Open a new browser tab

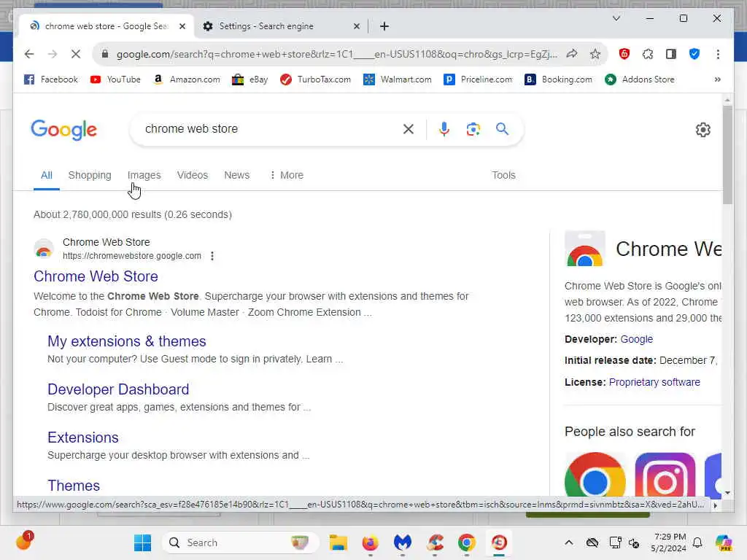[384, 26]
